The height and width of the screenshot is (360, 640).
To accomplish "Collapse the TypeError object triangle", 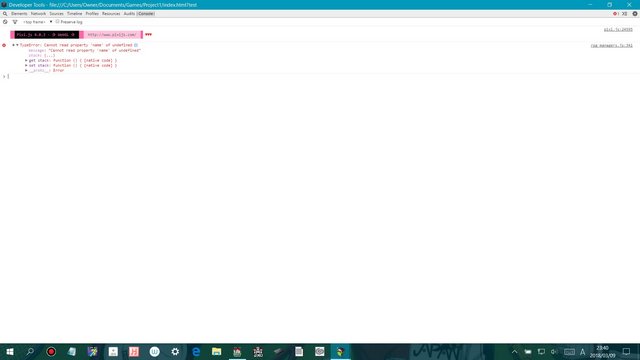I will 17,45.
